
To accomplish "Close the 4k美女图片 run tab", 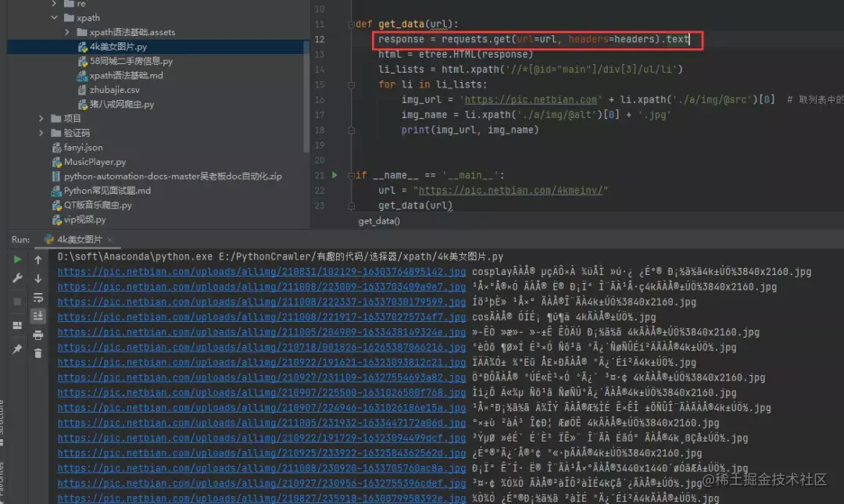I will coord(110,240).
